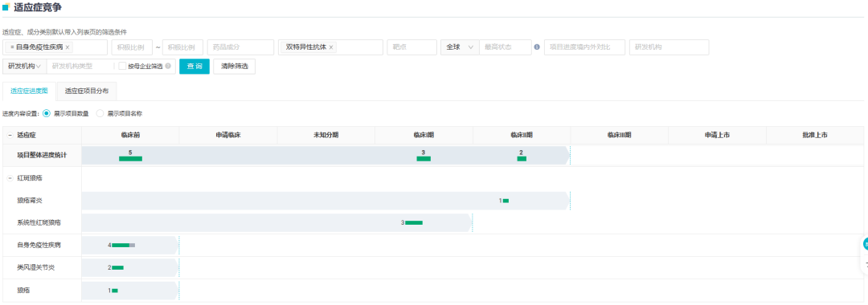868x305 pixels.
Task: Click the 申请临床 column header
Action: pos(228,135)
